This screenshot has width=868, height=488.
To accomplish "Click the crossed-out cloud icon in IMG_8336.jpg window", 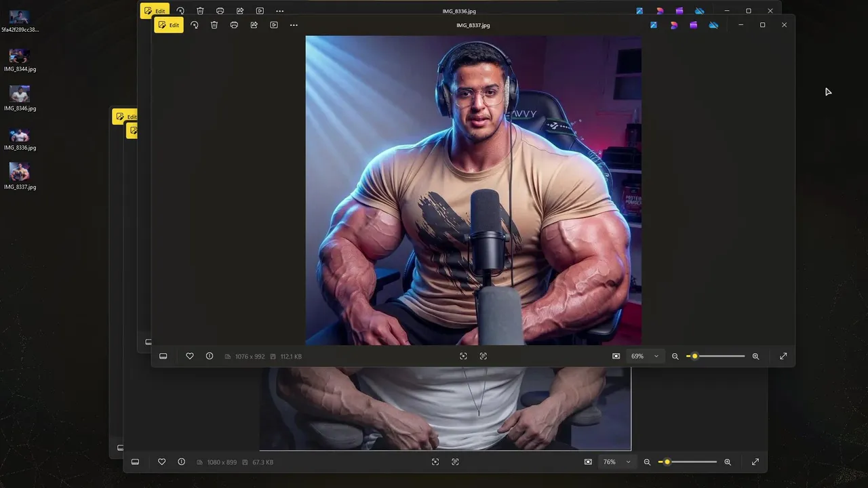I will pos(699,11).
